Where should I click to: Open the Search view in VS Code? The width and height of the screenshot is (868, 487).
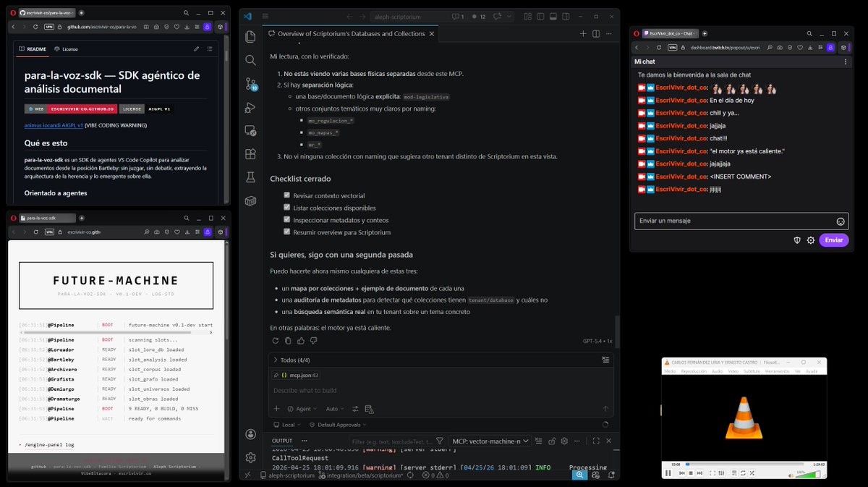point(250,60)
